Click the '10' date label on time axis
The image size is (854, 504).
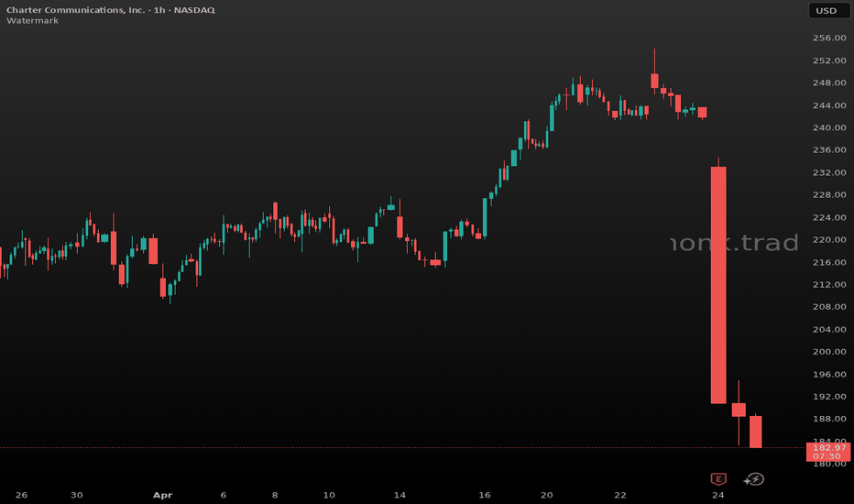tap(329, 495)
